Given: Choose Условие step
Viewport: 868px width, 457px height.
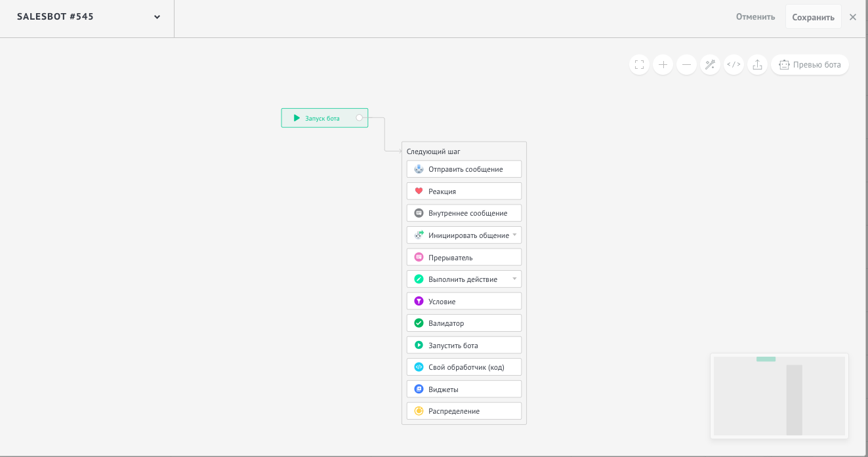Looking at the screenshot, I should [x=464, y=302].
